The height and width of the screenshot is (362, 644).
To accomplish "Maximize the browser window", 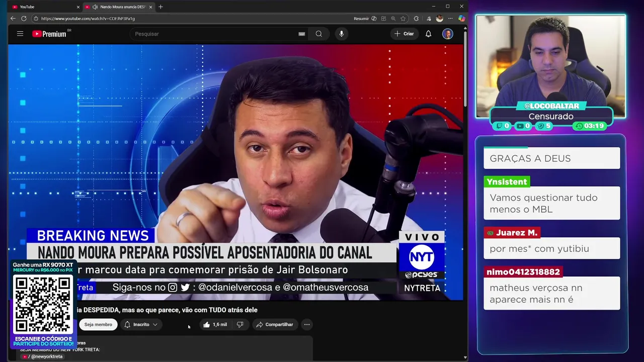I will point(447,7).
